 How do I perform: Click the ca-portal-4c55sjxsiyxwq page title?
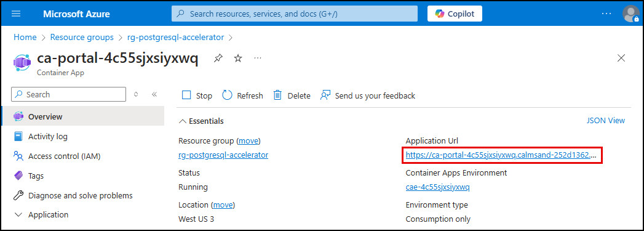click(x=118, y=59)
